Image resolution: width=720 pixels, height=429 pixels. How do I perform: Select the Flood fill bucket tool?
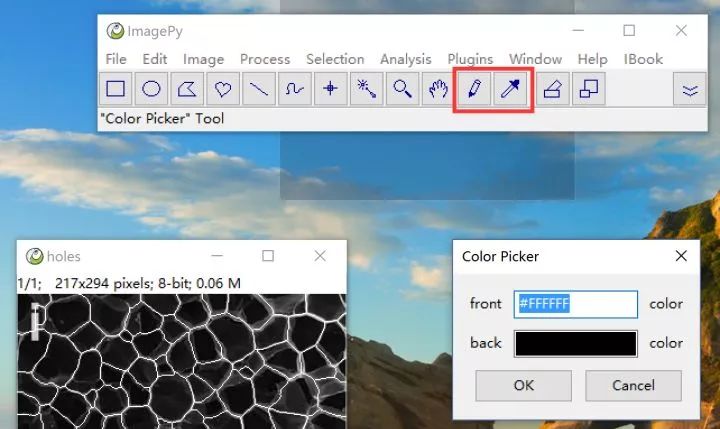[553, 89]
